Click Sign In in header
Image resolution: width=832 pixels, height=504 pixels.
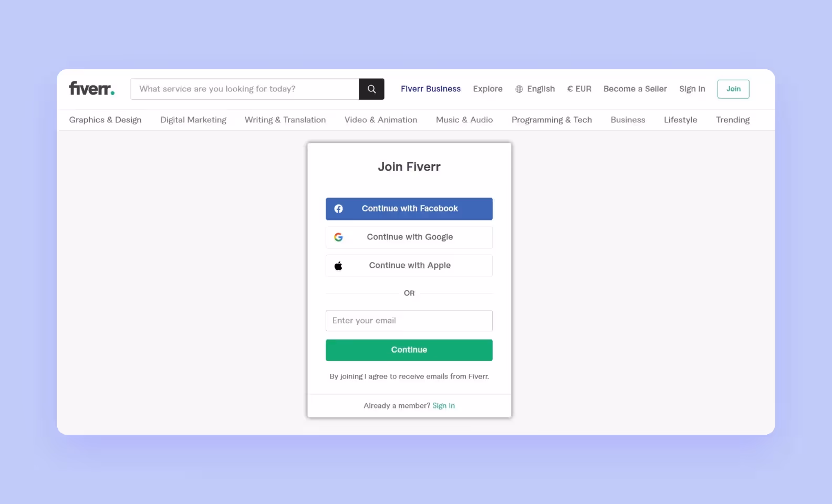click(x=692, y=89)
